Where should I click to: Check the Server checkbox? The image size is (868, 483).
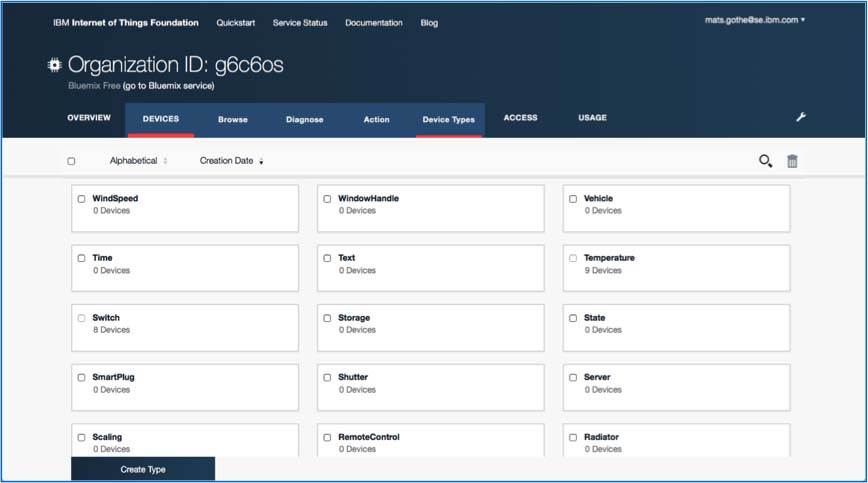[573, 377]
